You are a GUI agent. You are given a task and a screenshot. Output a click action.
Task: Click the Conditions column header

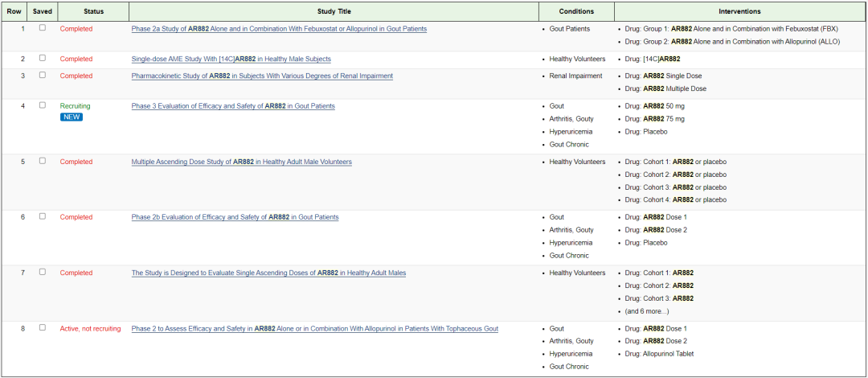(576, 11)
